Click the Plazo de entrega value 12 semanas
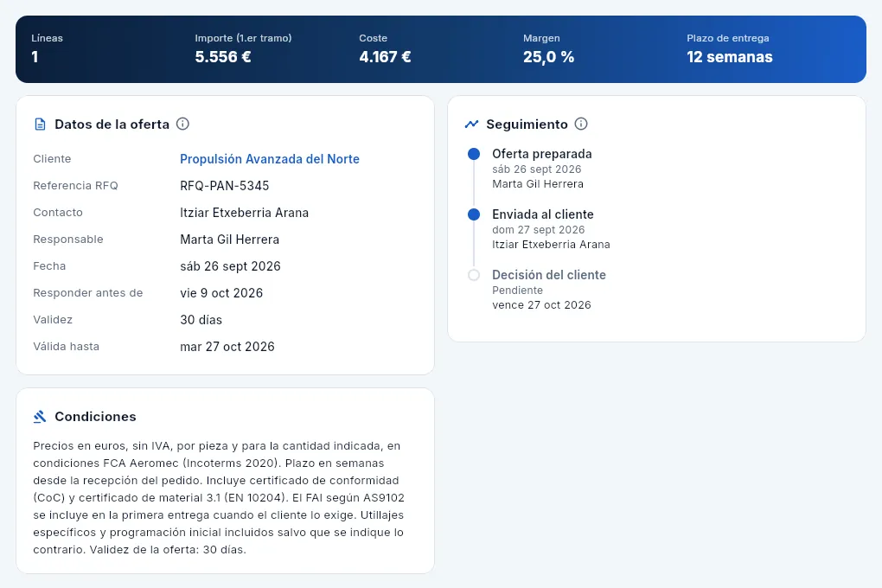This screenshot has width=882, height=588. 730,57
